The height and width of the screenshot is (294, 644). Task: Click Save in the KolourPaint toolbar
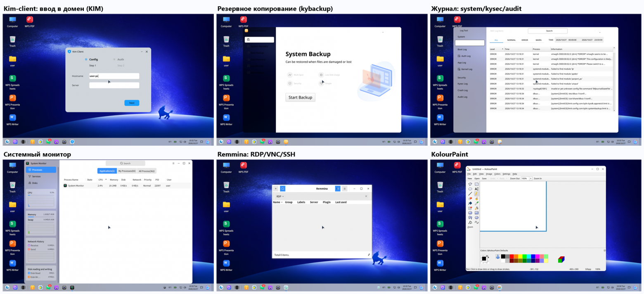click(x=484, y=178)
